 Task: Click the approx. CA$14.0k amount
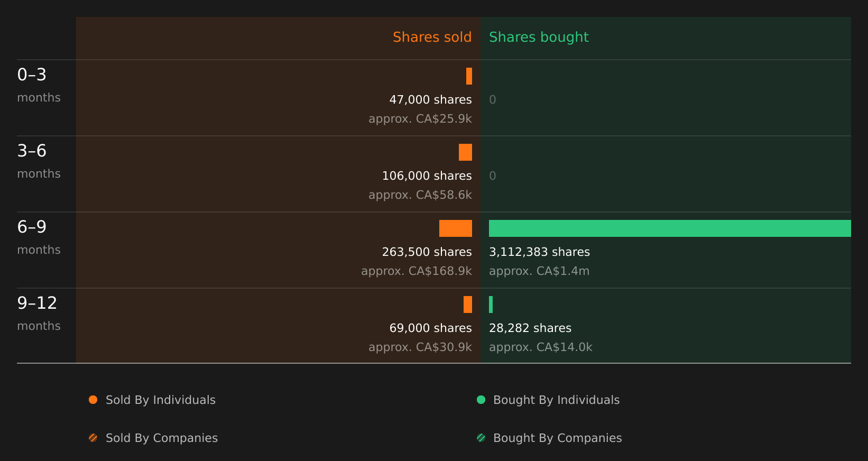pos(541,347)
